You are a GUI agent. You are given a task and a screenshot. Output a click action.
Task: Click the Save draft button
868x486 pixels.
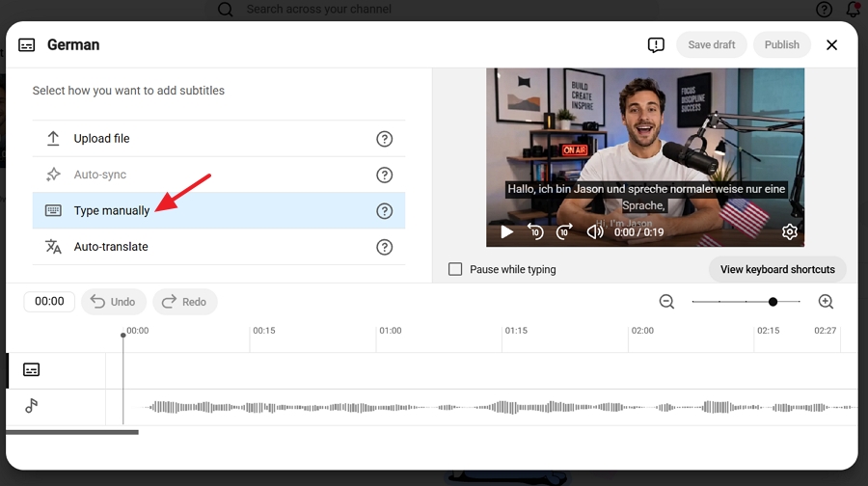pyautogui.click(x=712, y=44)
